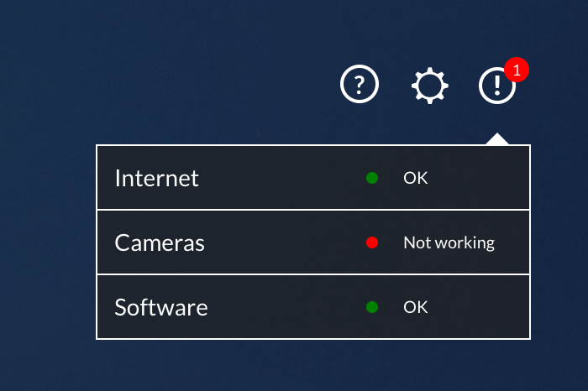The image size is (588, 391).
Task: Click the divider line between Internet and Cameras
Action: pos(313,210)
